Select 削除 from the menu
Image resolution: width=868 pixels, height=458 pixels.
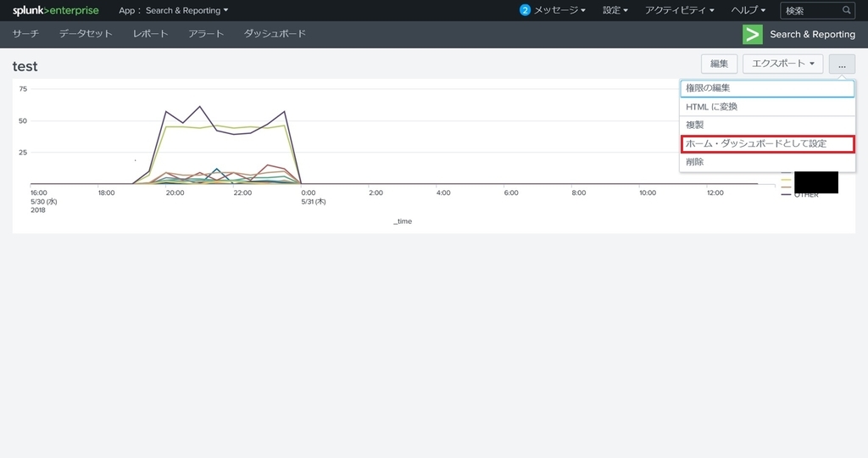pos(767,162)
